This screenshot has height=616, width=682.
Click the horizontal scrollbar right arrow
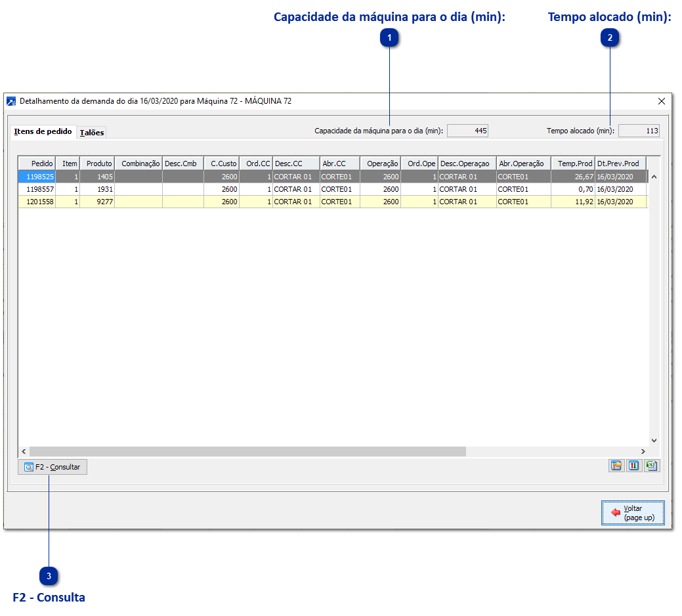(643, 452)
